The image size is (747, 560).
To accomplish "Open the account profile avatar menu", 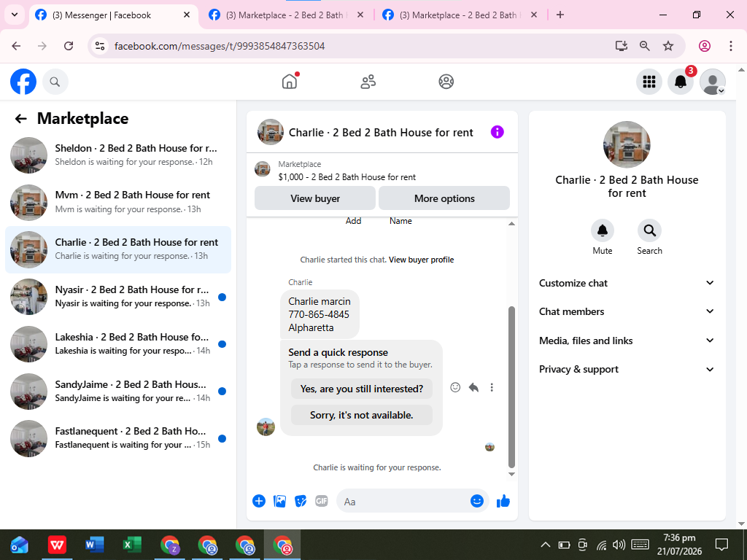I will 712,82.
